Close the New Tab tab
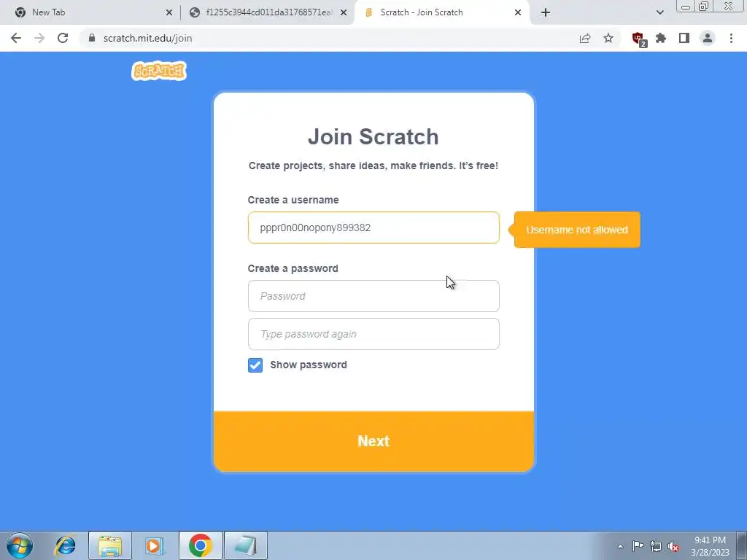Image resolution: width=747 pixels, height=560 pixels. point(169,12)
